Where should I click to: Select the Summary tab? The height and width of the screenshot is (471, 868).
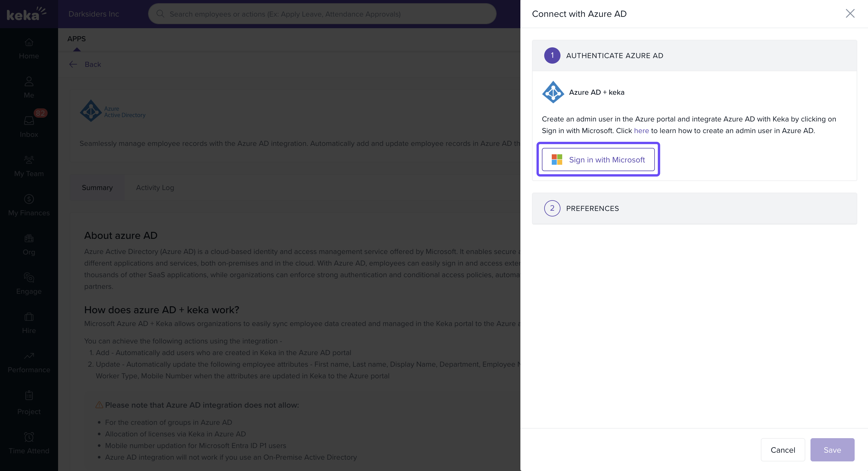click(97, 188)
